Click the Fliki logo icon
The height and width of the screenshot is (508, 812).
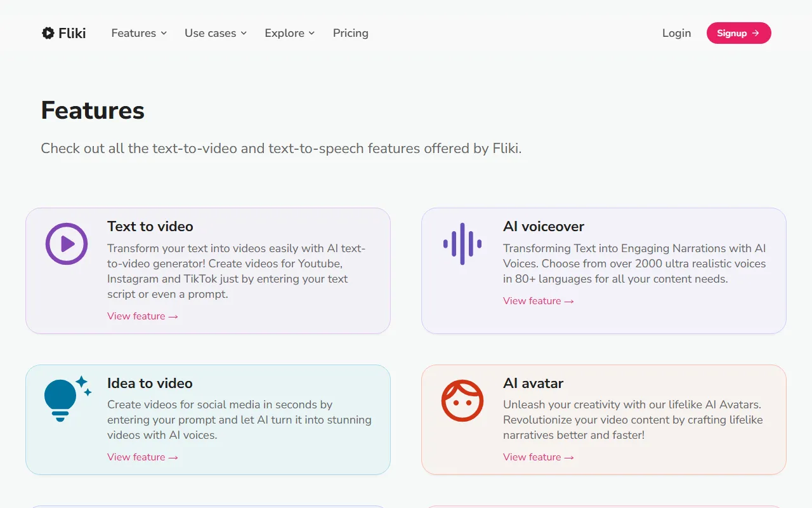(48, 33)
